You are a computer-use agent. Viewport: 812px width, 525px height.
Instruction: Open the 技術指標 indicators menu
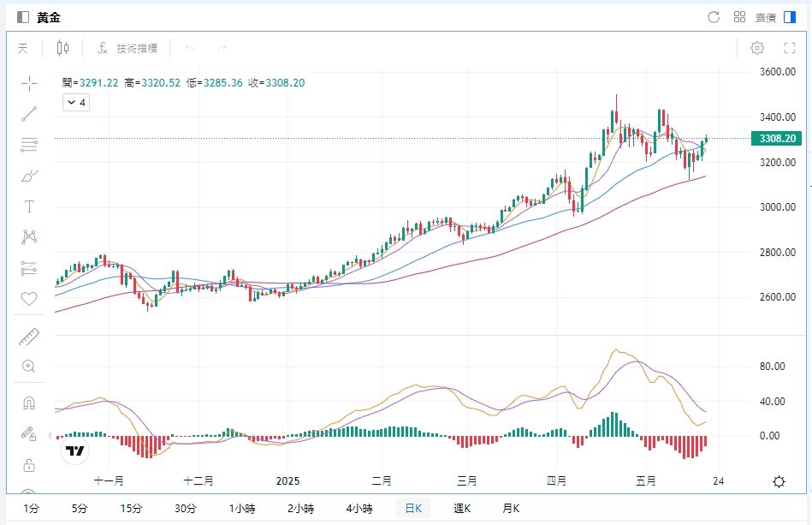tap(127, 49)
